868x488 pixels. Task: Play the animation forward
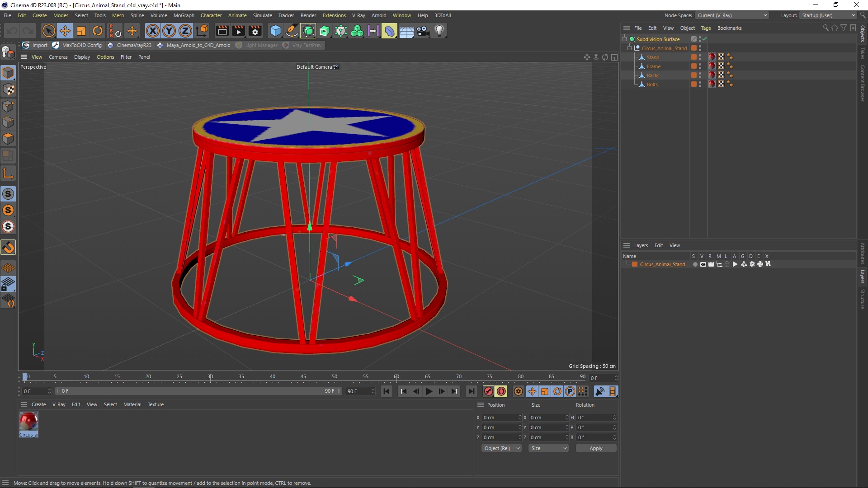pyautogui.click(x=429, y=391)
